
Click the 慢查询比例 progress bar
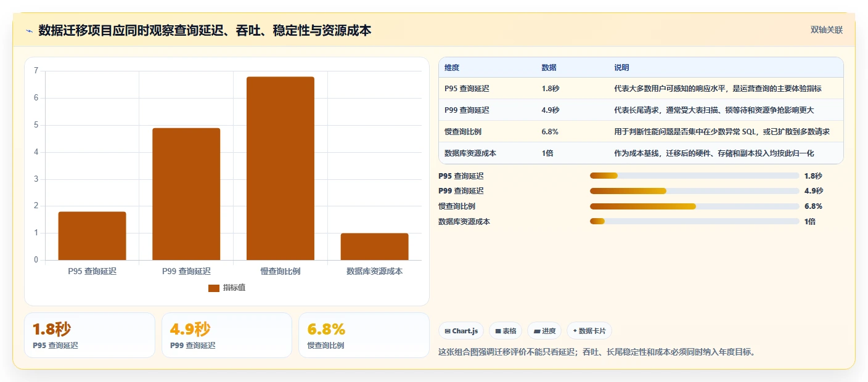[694, 206]
